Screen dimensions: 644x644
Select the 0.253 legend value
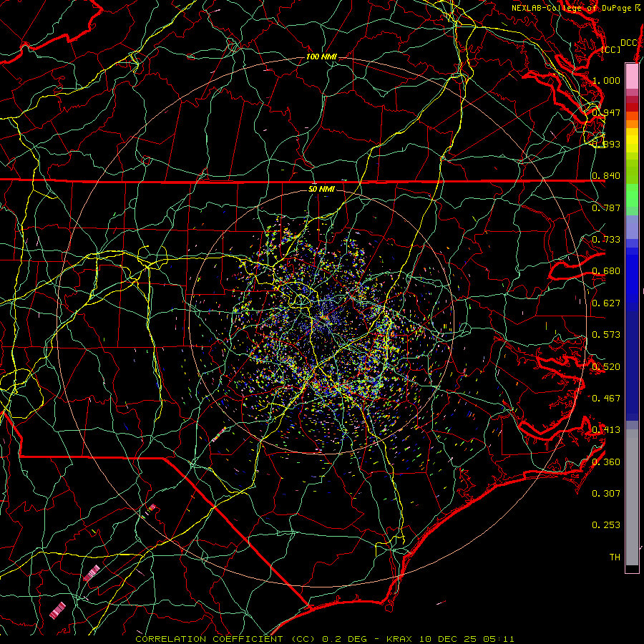tap(606, 525)
